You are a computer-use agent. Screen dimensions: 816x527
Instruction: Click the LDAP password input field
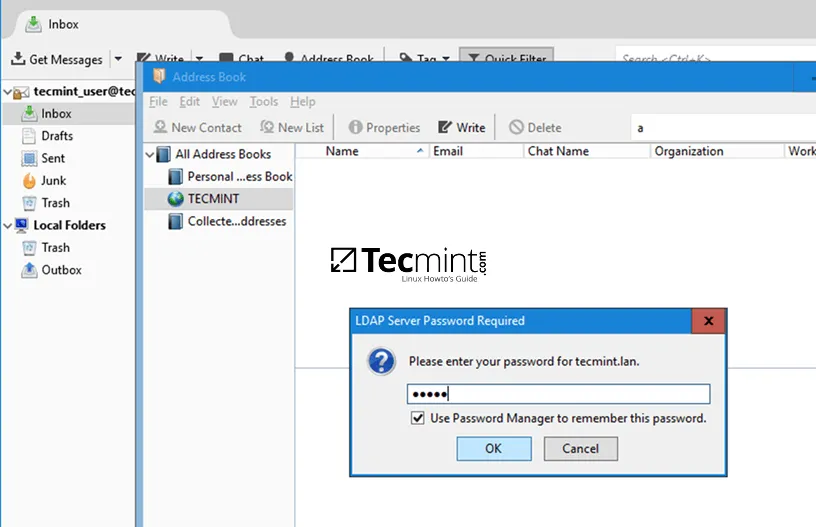[558, 394]
